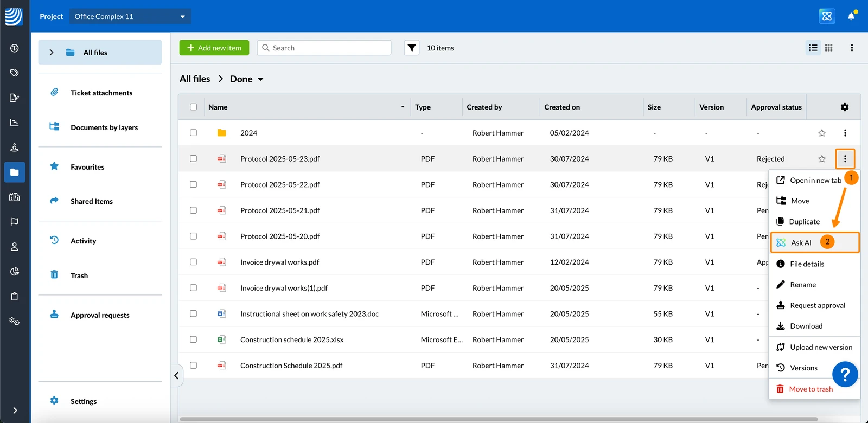
Task: Click the filter funnel icon
Action: coord(412,48)
